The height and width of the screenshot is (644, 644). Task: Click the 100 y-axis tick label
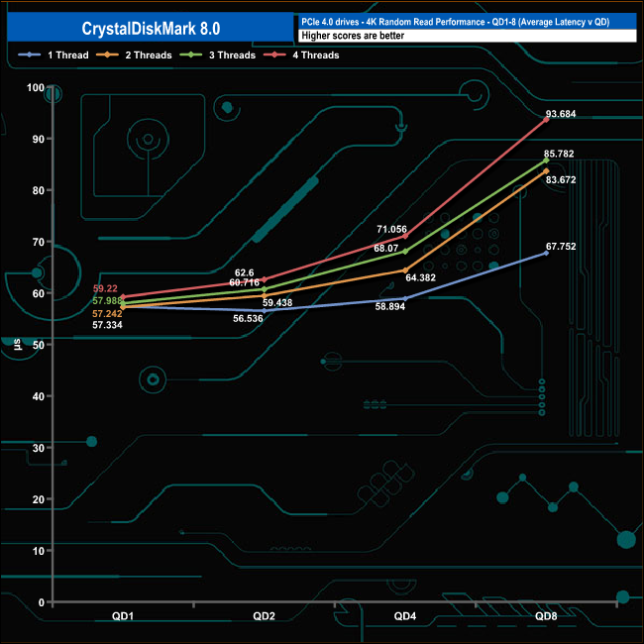pos(36,87)
